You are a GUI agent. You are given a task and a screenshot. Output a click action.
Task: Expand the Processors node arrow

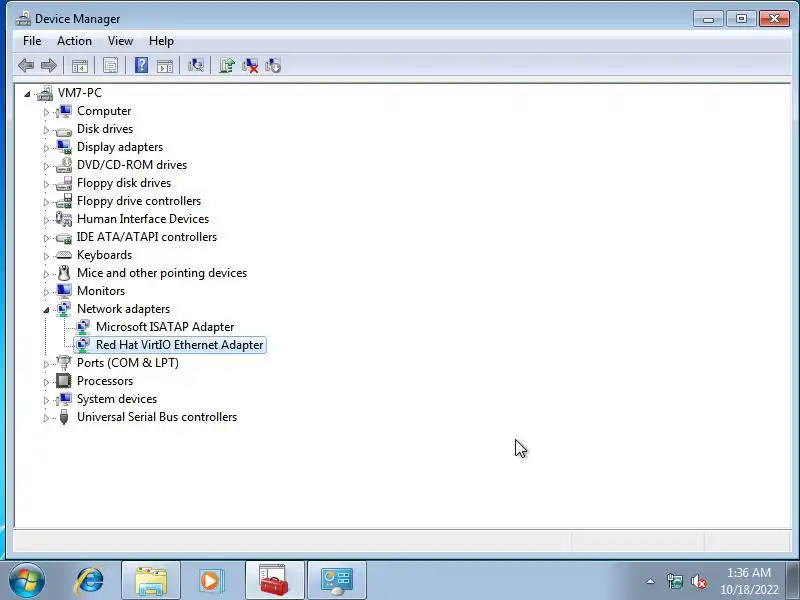pyautogui.click(x=46, y=382)
